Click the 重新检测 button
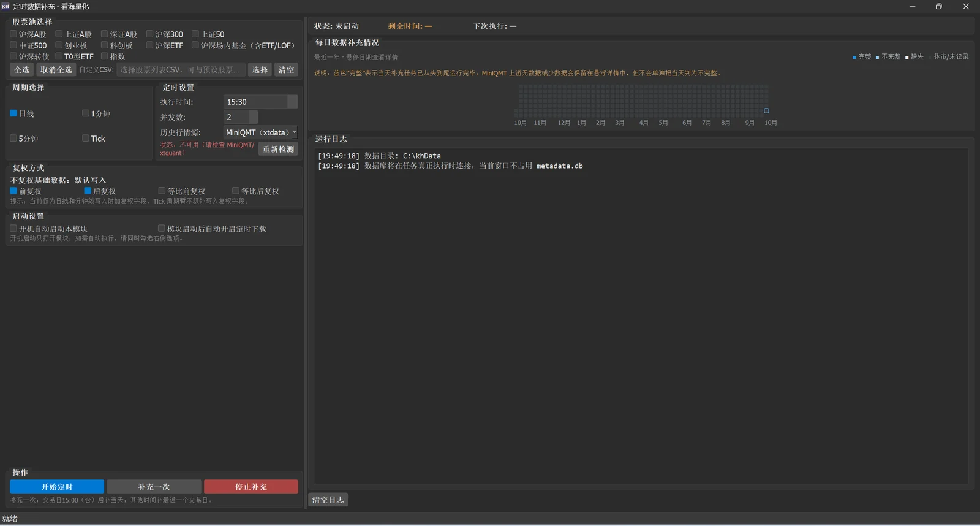The image size is (980, 526). point(278,149)
